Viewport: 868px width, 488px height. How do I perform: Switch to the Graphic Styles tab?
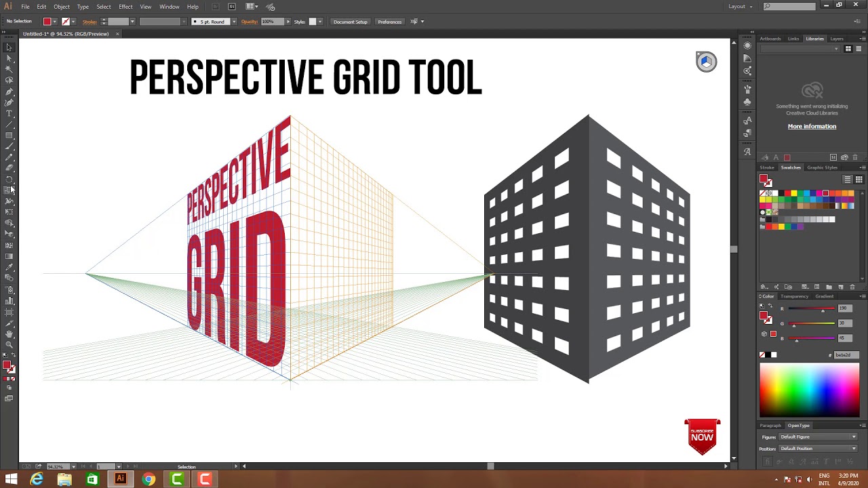(x=822, y=167)
